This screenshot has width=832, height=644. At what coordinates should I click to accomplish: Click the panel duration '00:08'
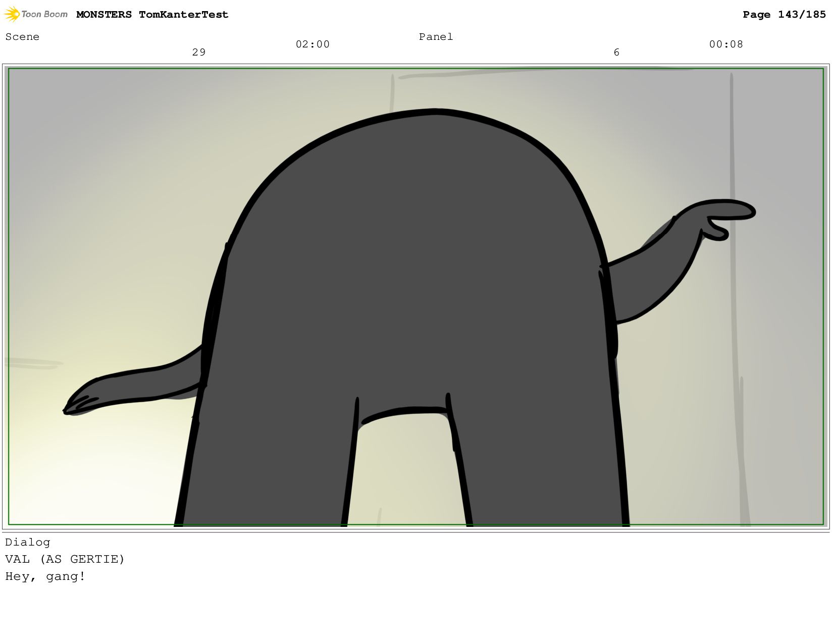click(726, 44)
